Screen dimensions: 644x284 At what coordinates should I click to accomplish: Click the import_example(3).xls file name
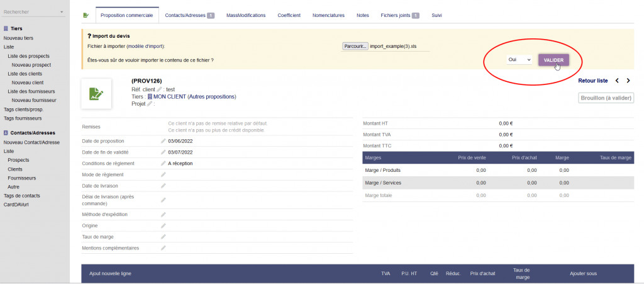click(x=394, y=47)
